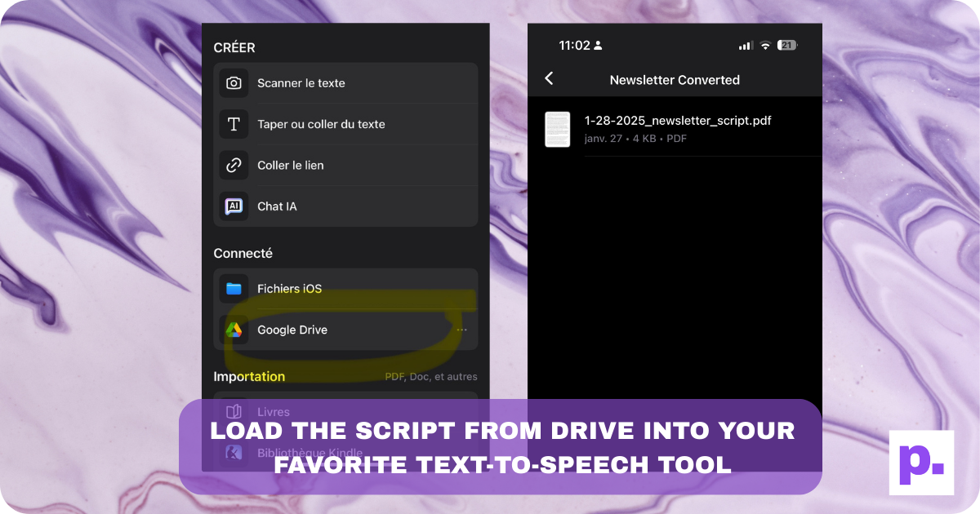This screenshot has width=980, height=514.
Task: Tap the blue Fichiers iOS folder icon
Action: tap(234, 289)
